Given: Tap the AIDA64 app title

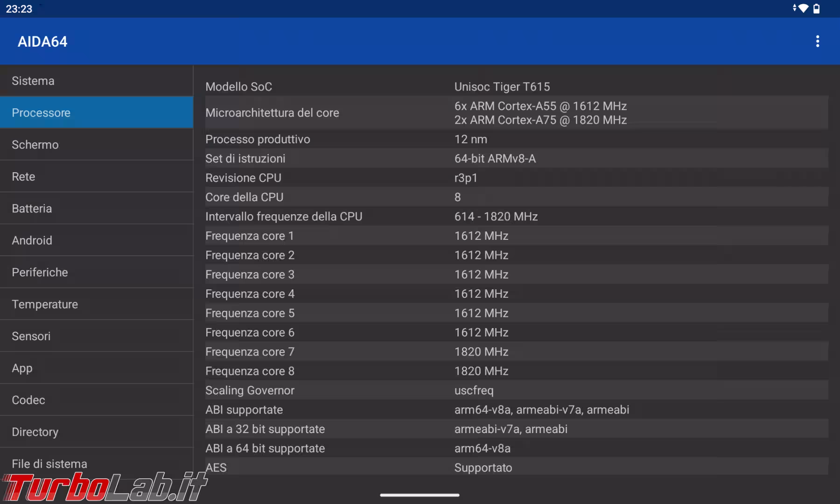Looking at the screenshot, I should tap(42, 41).
